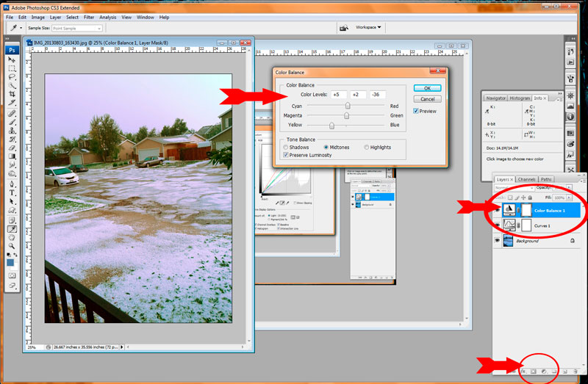The image size is (588, 384).
Task: Click Create new adjustment layer icon
Action: 544,372
